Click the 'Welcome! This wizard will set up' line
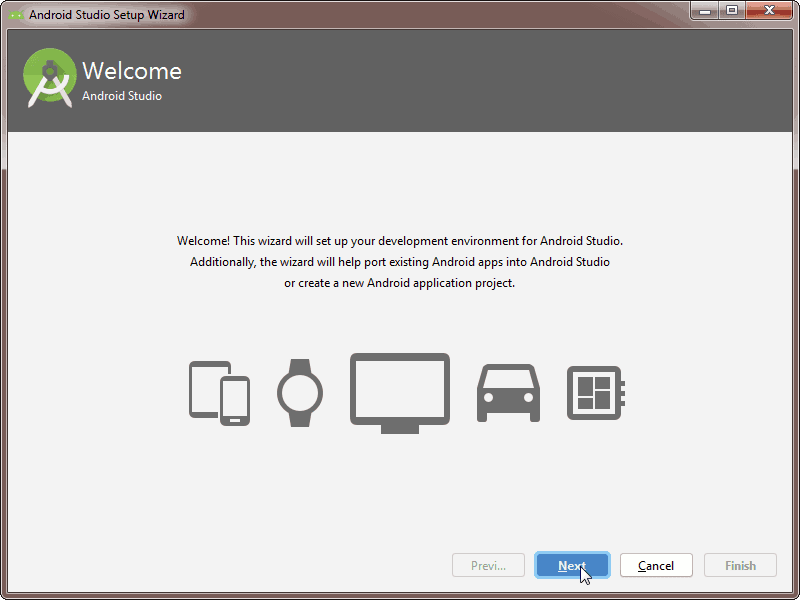 click(400, 241)
